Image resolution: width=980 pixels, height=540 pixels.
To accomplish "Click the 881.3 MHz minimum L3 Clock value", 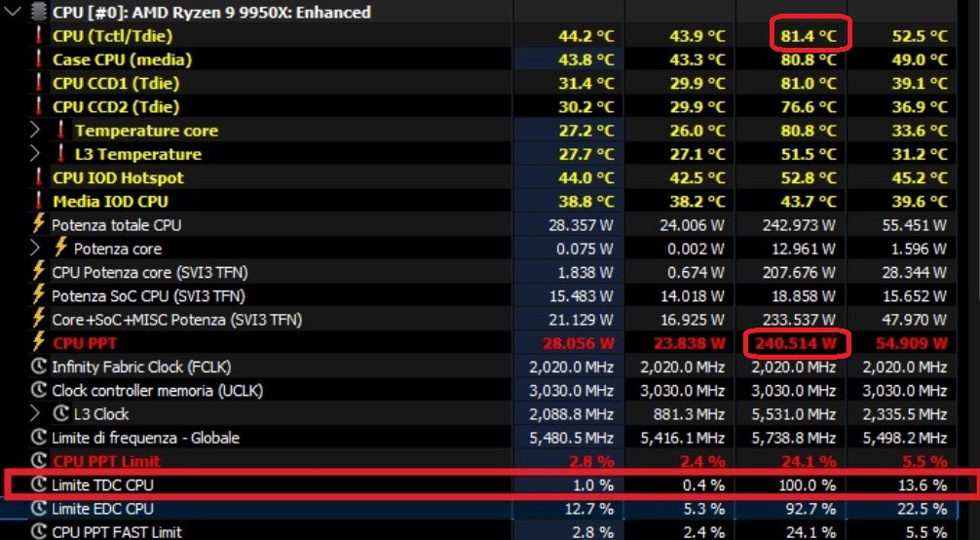I will (x=690, y=414).
